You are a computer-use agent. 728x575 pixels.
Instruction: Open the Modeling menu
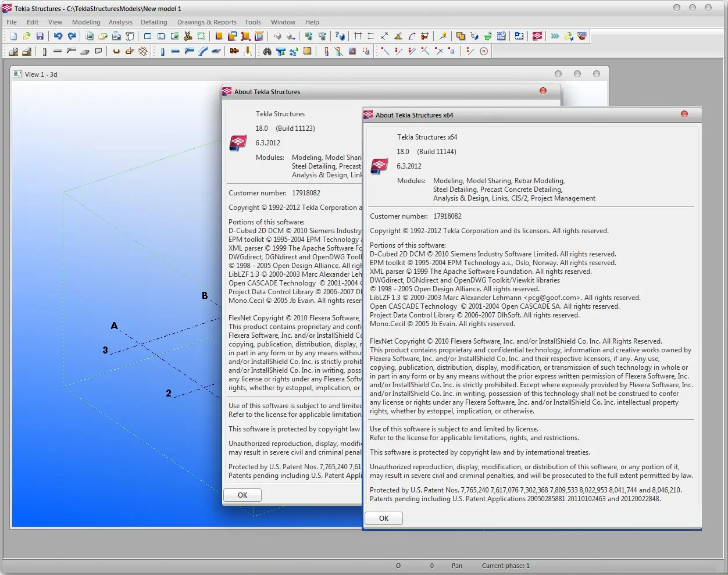click(x=86, y=22)
